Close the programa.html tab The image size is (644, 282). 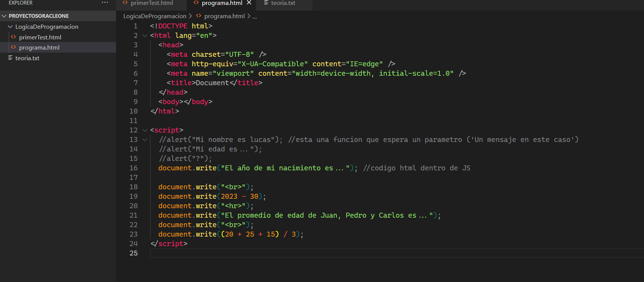(x=249, y=3)
